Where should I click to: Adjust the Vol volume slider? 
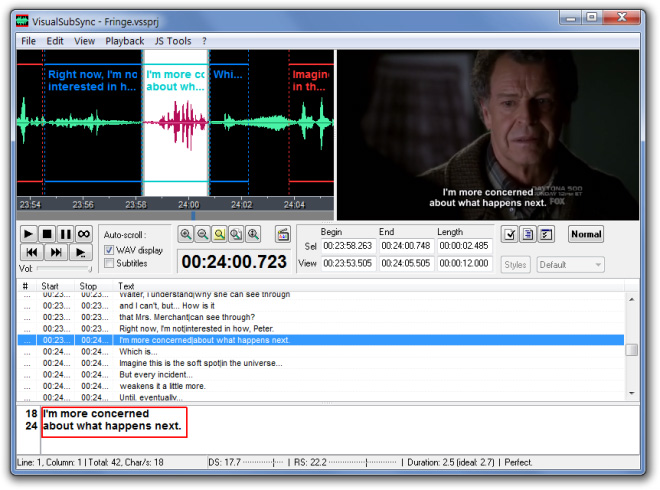point(64,268)
